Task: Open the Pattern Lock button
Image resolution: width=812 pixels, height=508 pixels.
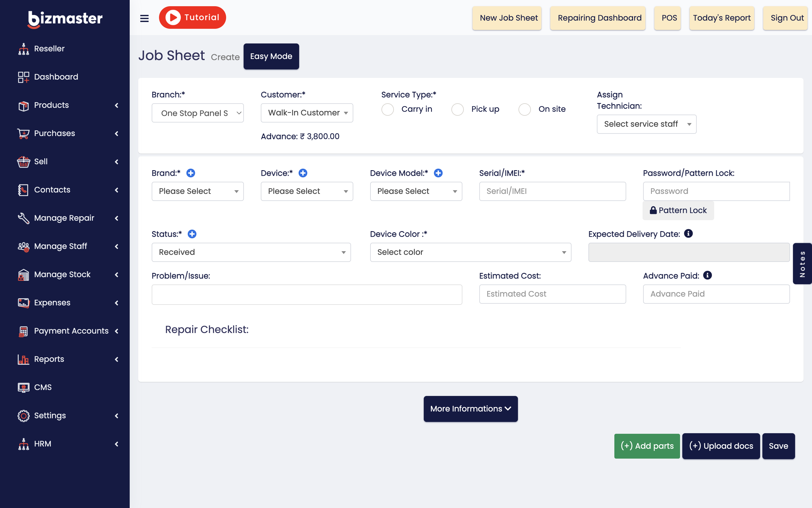Action: (678, 210)
